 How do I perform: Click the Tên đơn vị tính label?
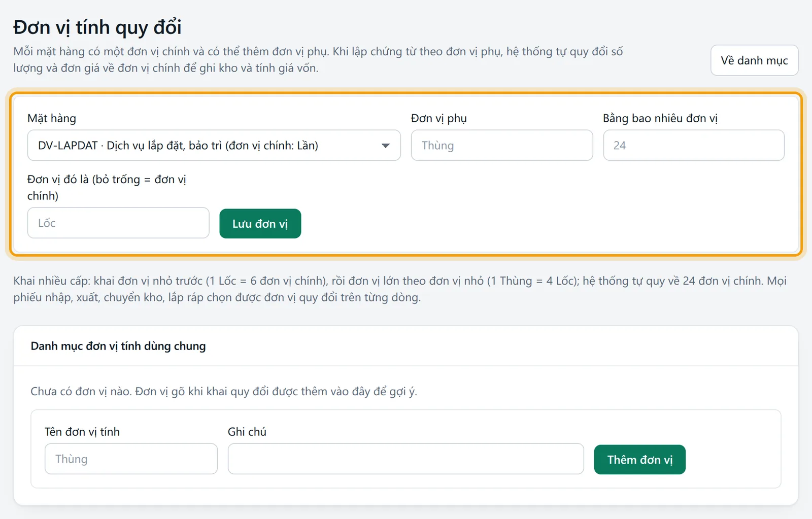[x=82, y=432]
